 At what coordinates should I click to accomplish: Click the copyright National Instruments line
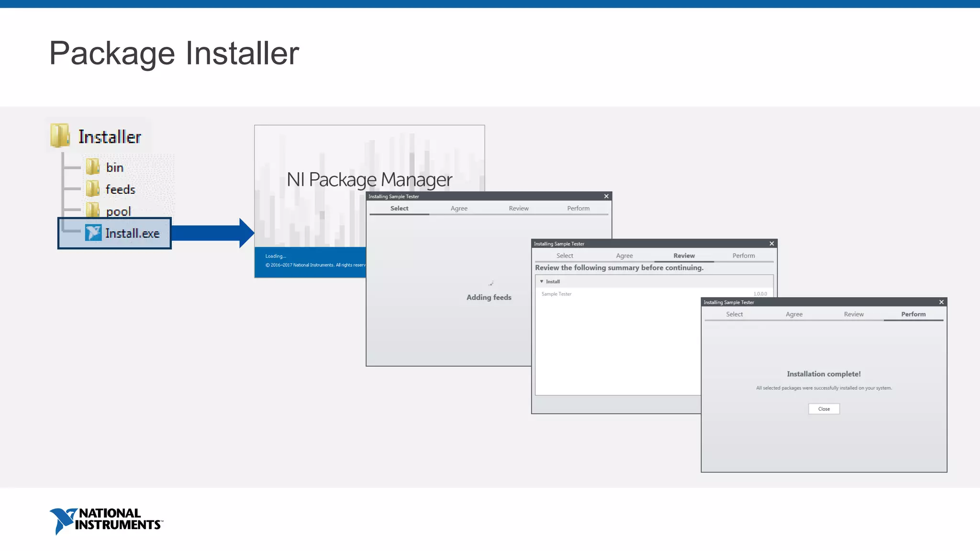click(x=315, y=265)
